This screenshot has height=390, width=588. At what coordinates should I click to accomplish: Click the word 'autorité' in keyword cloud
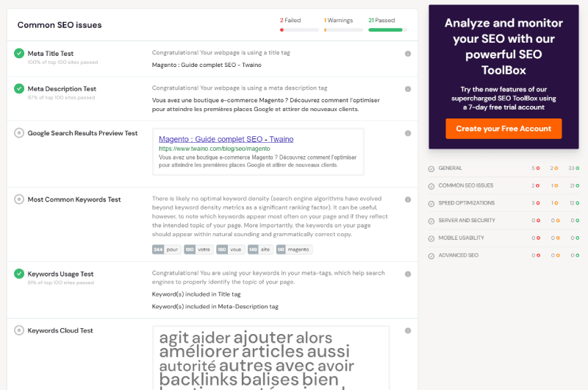[x=187, y=366]
